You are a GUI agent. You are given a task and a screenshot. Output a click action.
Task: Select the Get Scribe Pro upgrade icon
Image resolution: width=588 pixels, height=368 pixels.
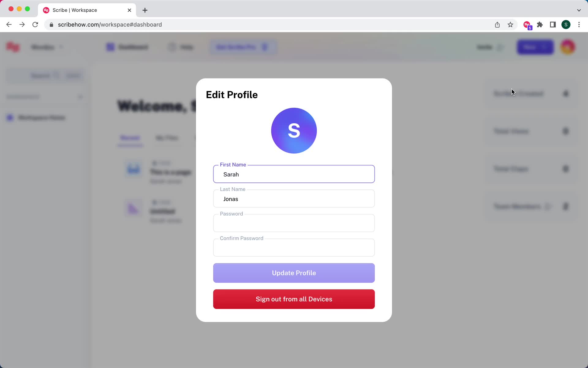(265, 47)
